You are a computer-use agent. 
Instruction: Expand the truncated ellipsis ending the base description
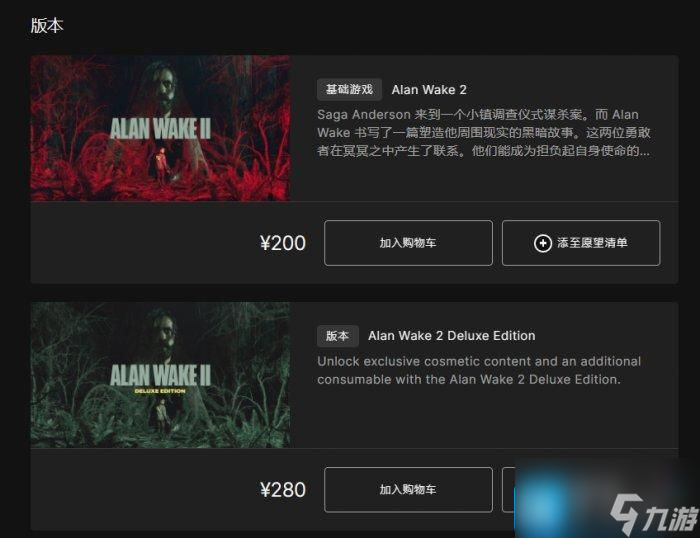pyautogui.click(x=644, y=152)
